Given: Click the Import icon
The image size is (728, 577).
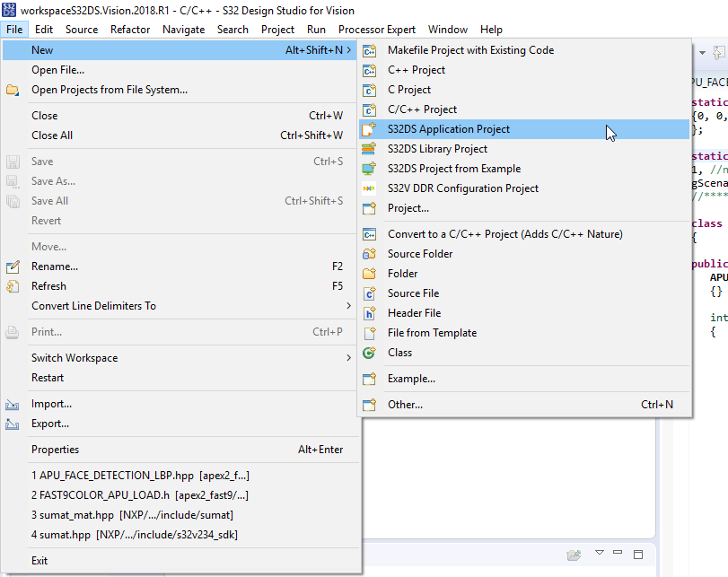Looking at the screenshot, I should click(x=13, y=405).
